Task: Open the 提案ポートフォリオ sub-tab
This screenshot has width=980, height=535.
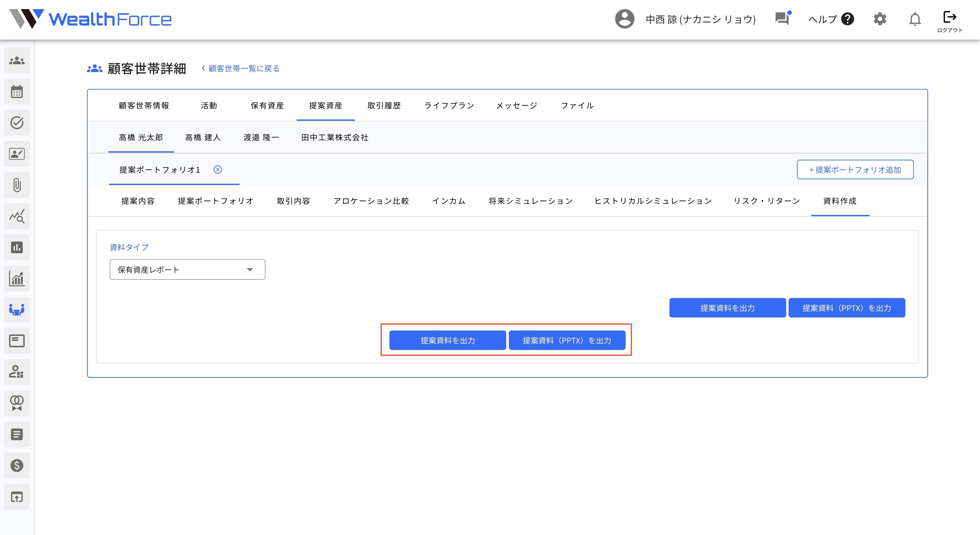Action: click(x=216, y=201)
